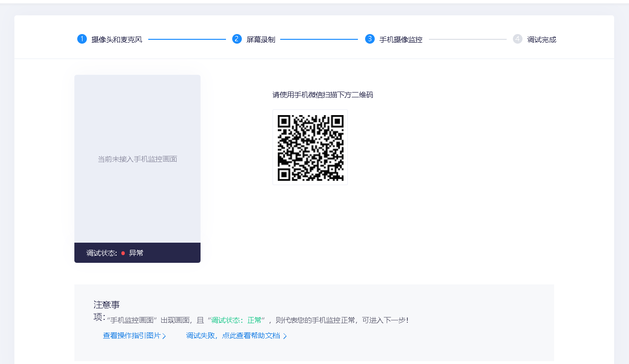Screen dimensions: 629x364
Task: Click the WeChat QR code image
Action: [x=310, y=147]
